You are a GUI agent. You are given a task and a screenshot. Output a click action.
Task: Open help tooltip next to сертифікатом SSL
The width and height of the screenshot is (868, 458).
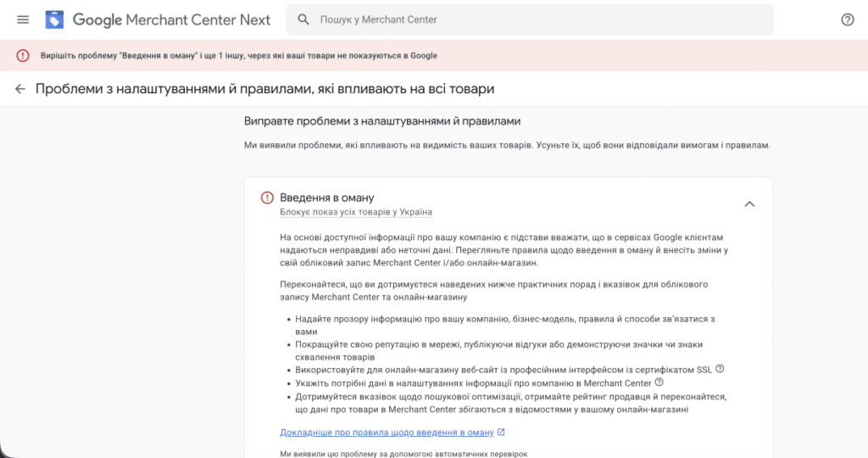(x=720, y=369)
